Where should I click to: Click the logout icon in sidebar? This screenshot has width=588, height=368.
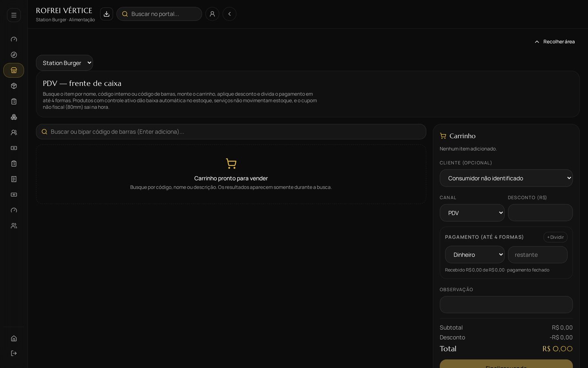[x=14, y=353]
